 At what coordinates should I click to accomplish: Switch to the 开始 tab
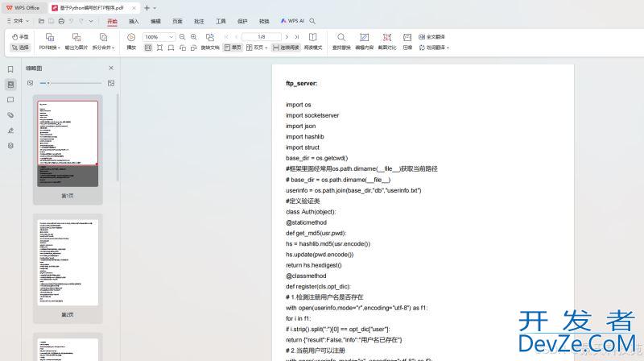pos(112,21)
